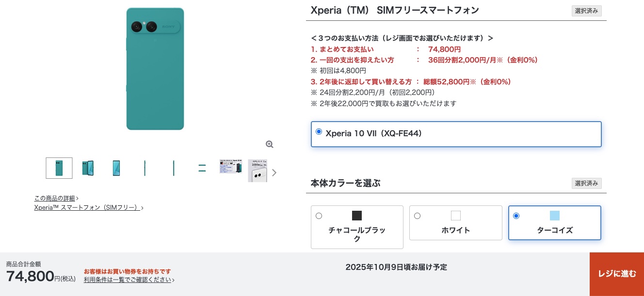The image size is (644, 296).
Task: Open the 利用条件は一覧でご確認ください link
Action: click(128, 280)
